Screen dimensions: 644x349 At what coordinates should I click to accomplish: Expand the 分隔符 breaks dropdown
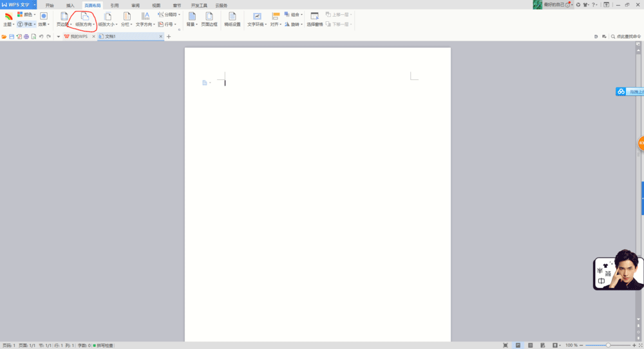pyautogui.click(x=168, y=14)
